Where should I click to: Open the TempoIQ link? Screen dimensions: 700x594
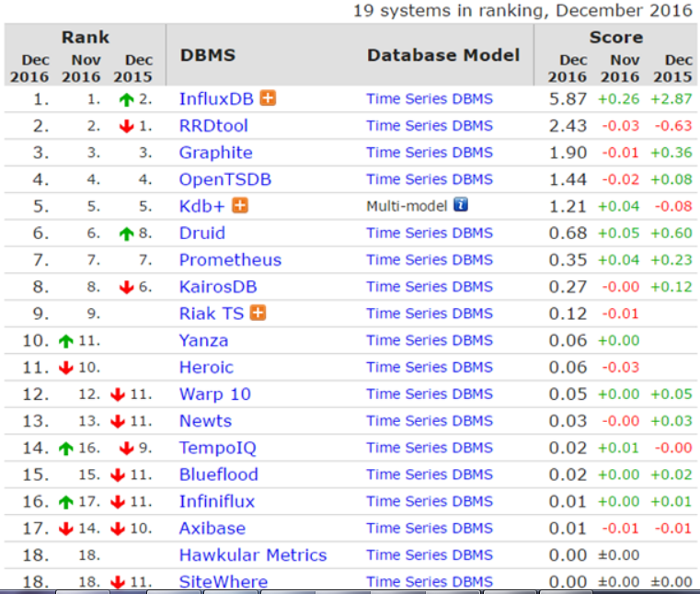click(217, 448)
